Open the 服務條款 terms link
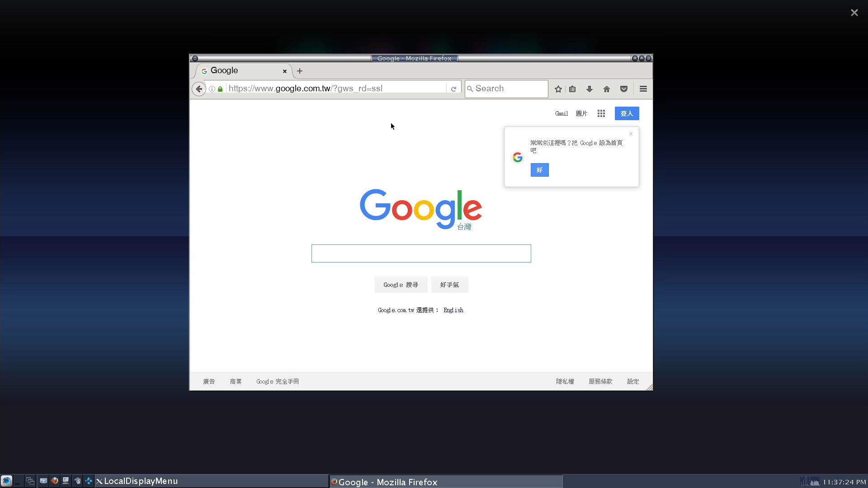Screen dimensions: 868x488 (x=600, y=381)
